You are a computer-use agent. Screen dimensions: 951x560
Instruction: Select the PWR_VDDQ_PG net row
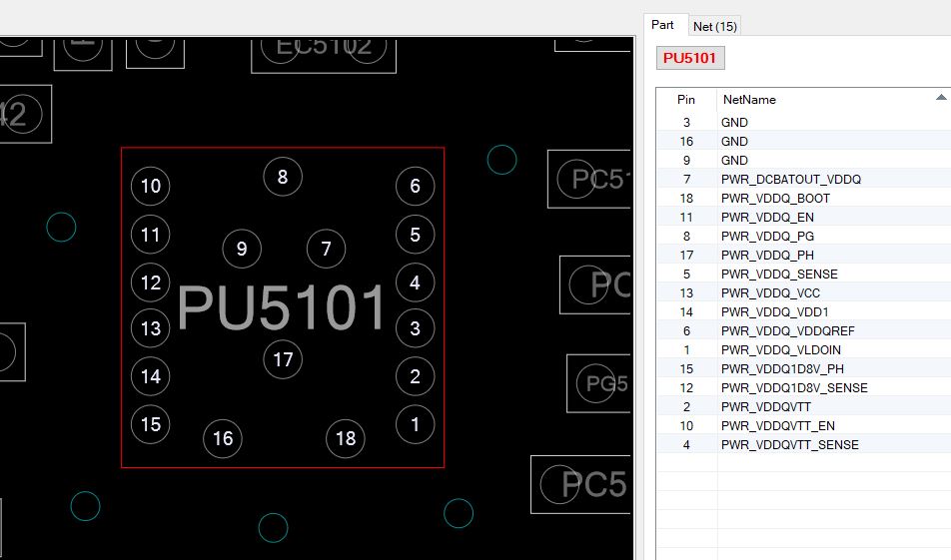[x=803, y=236]
